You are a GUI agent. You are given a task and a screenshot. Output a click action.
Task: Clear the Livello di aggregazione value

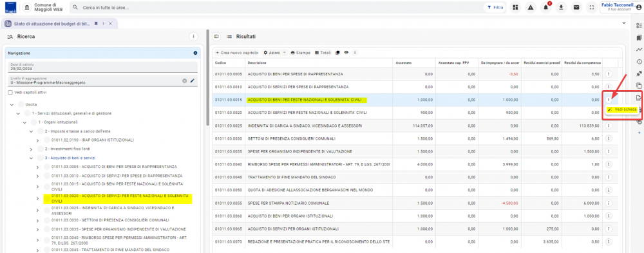pyautogui.click(x=185, y=81)
